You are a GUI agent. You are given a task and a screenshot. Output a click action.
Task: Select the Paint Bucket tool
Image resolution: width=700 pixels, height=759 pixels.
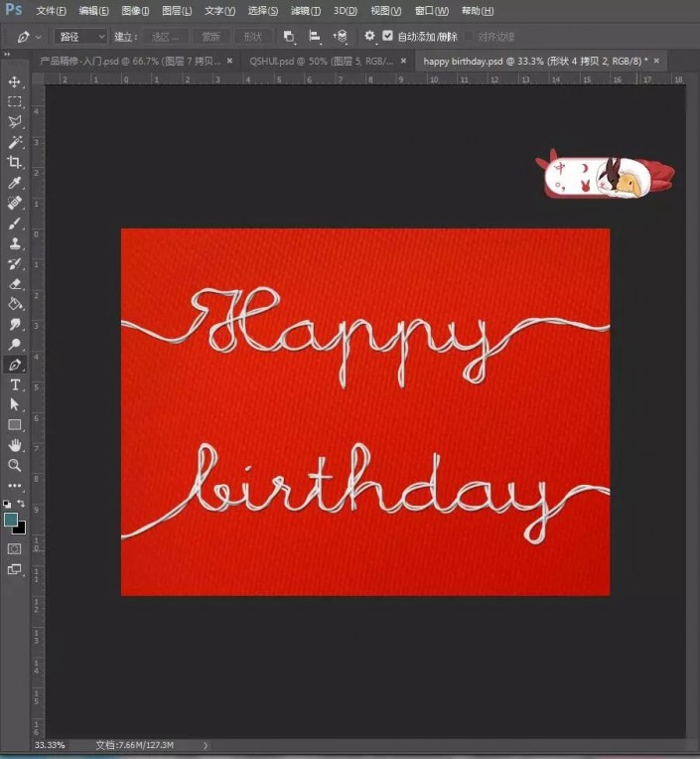pos(15,304)
